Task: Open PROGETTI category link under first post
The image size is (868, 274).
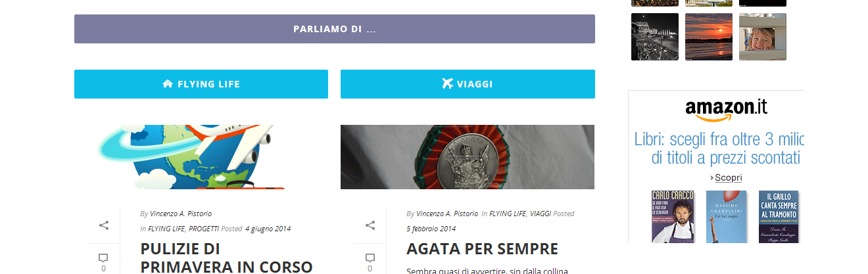Action: coord(204,229)
